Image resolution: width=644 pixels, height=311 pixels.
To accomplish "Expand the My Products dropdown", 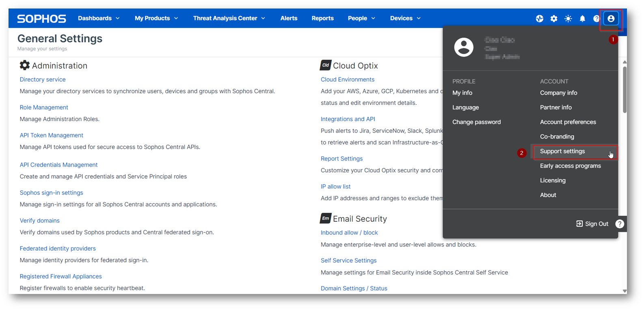I will click(156, 18).
